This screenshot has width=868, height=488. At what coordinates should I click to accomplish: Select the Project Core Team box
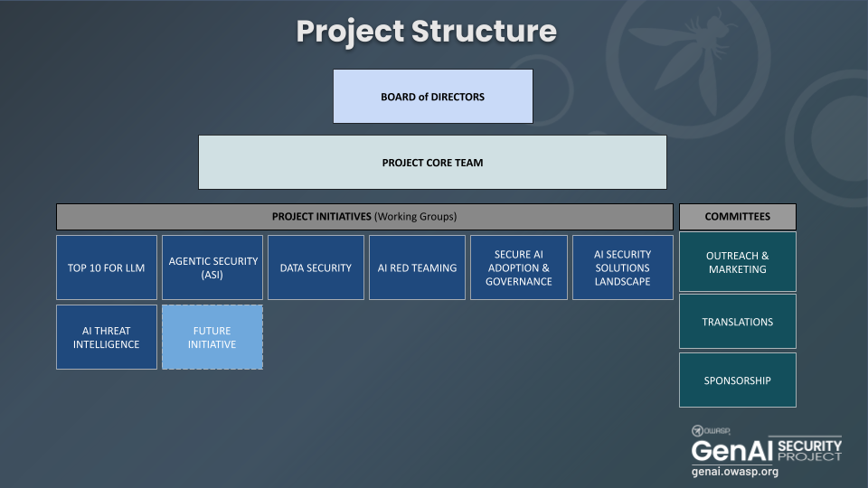(x=432, y=163)
